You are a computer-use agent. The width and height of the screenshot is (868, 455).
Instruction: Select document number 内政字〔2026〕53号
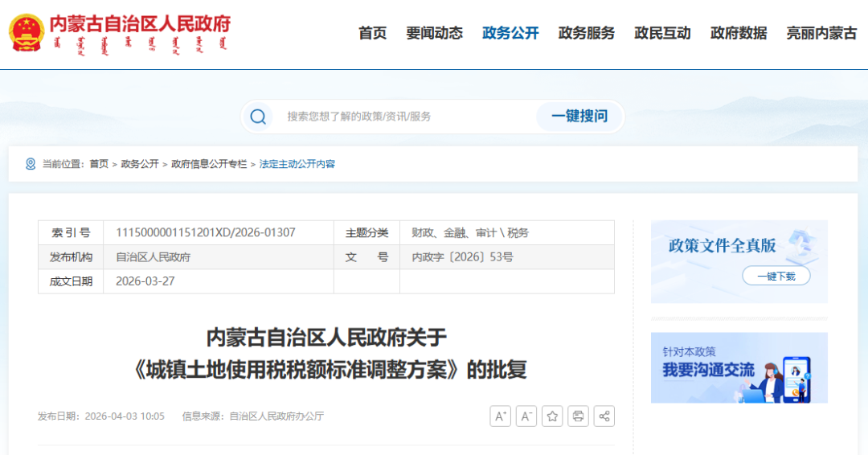462,256
